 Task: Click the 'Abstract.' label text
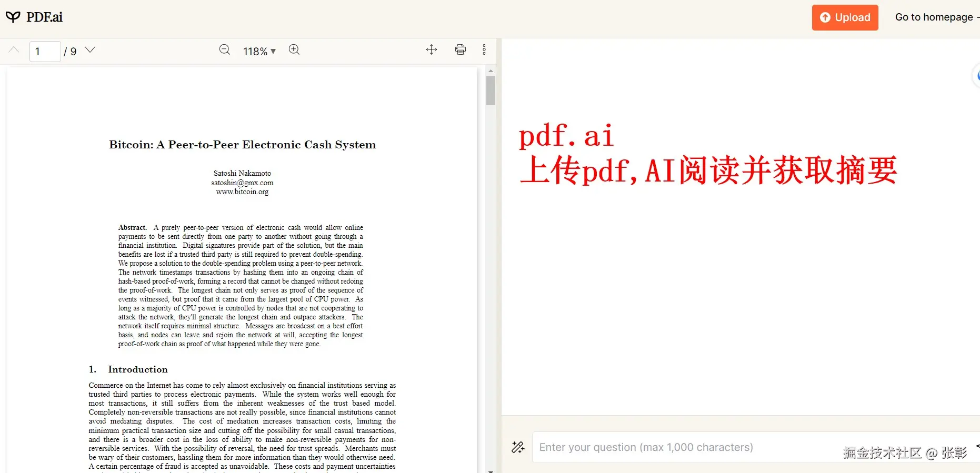coord(133,228)
